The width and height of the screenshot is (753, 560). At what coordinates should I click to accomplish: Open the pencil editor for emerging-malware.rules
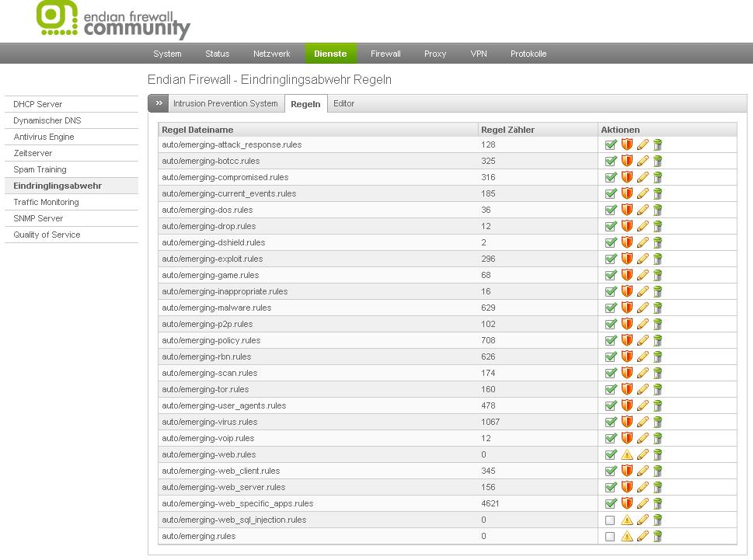tap(643, 308)
